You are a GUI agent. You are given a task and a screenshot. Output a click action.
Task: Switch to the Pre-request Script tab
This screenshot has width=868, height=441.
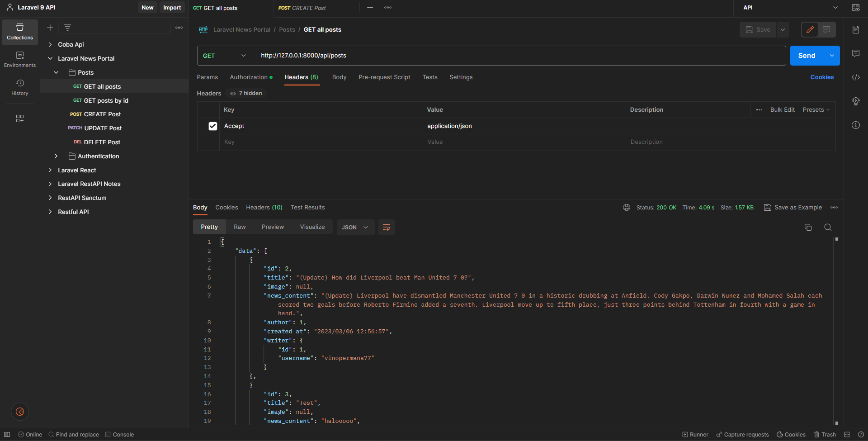[384, 77]
